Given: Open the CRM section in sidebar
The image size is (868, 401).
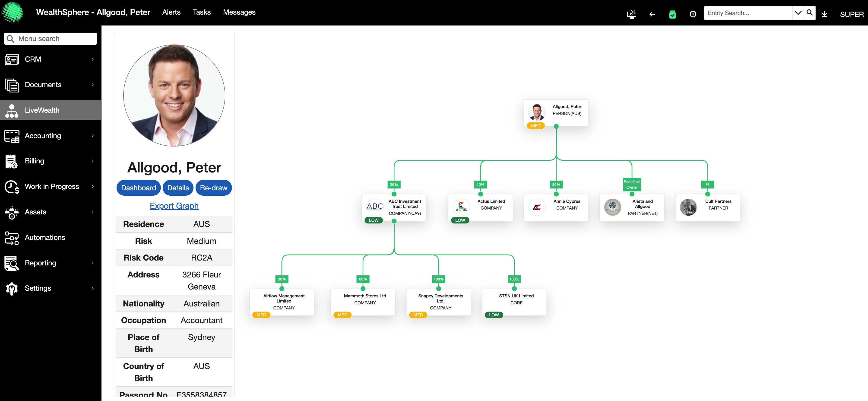Looking at the screenshot, I should click(11, 59).
